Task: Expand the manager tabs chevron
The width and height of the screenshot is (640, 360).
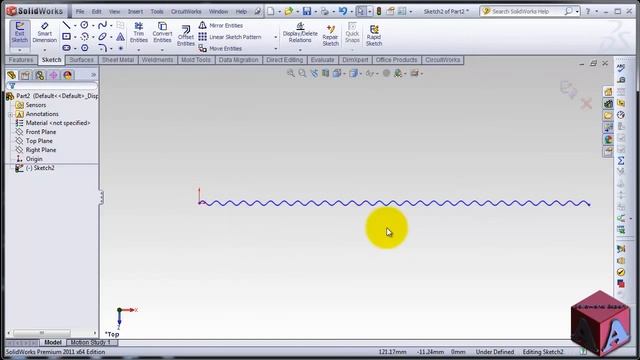Action: (93, 75)
